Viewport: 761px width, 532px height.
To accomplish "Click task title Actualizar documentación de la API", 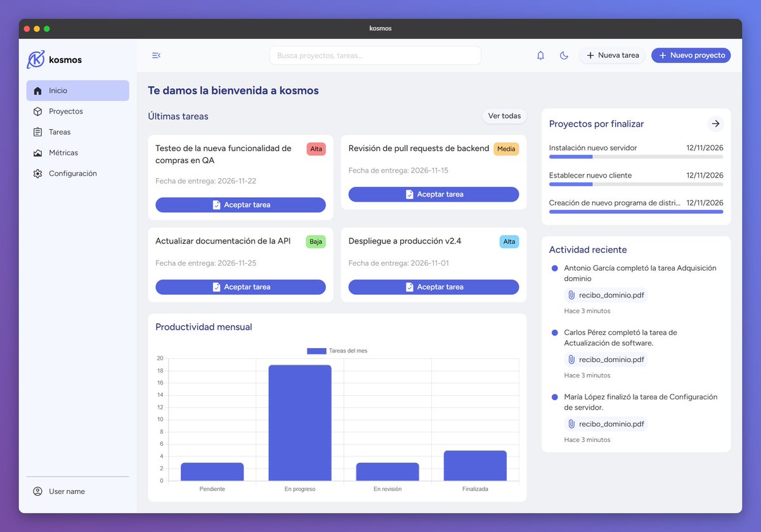I will (223, 241).
